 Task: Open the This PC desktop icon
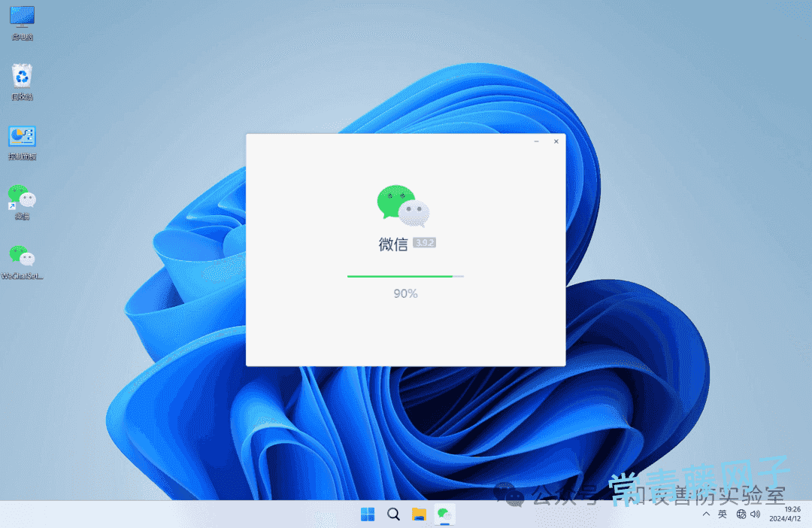click(22, 23)
